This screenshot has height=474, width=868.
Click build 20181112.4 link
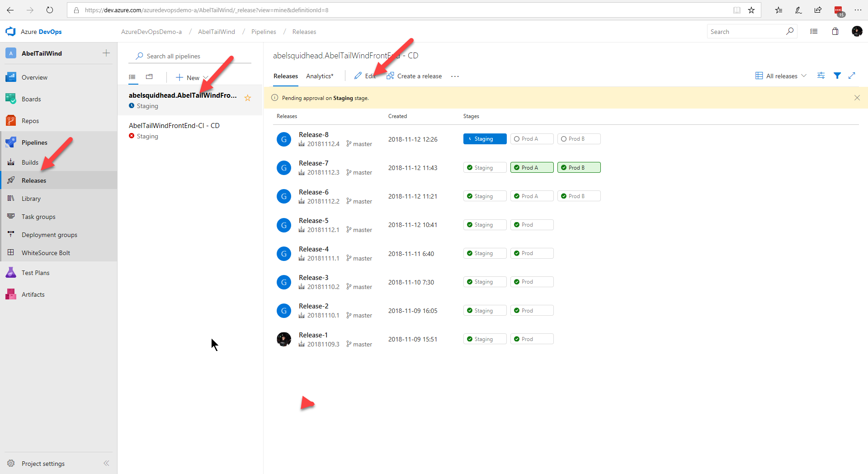pos(323,144)
